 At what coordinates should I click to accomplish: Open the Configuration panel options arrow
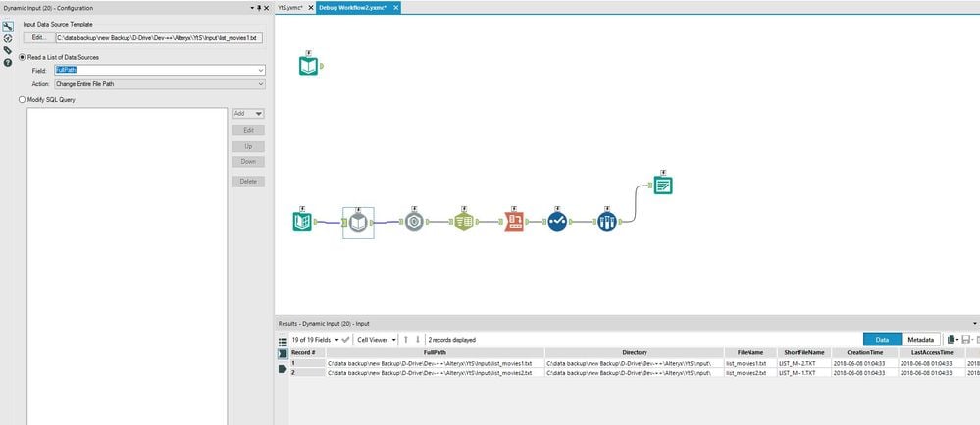(252, 8)
